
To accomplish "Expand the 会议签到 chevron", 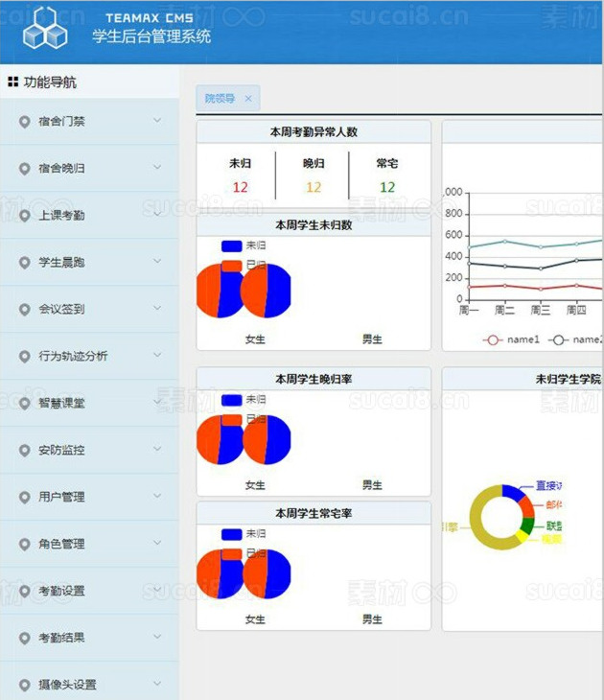I will tap(157, 308).
